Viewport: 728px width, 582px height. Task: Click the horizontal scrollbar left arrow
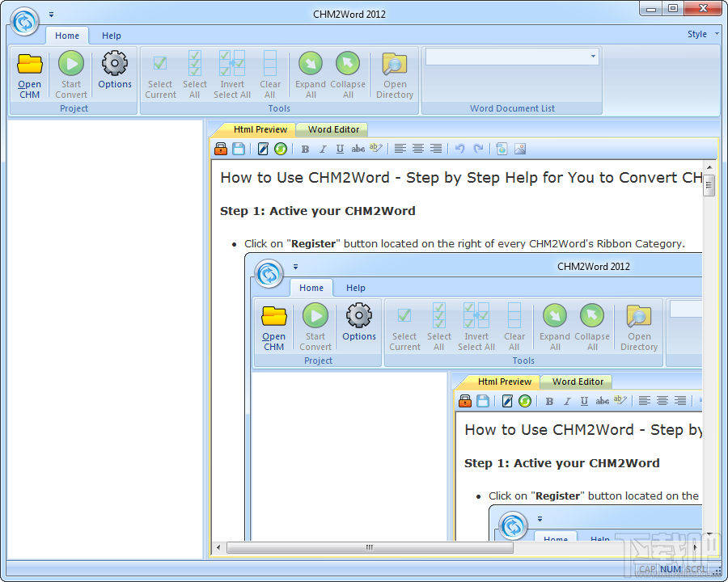(218, 547)
